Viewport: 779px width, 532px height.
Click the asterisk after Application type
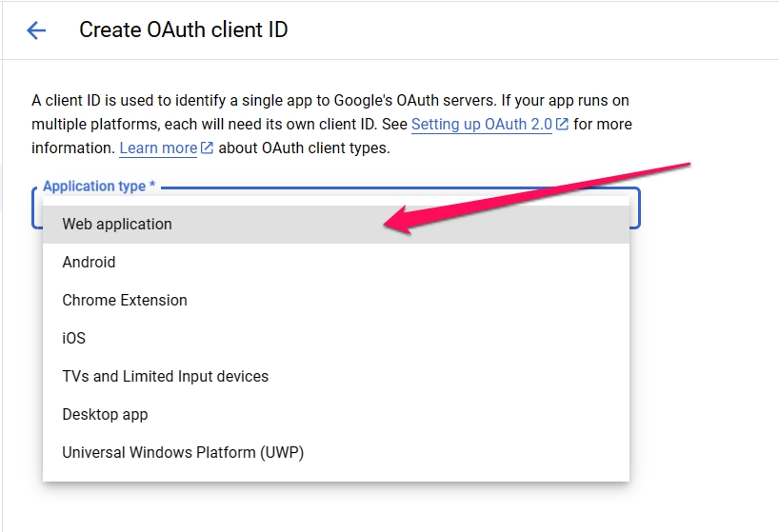pyautogui.click(x=152, y=185)
